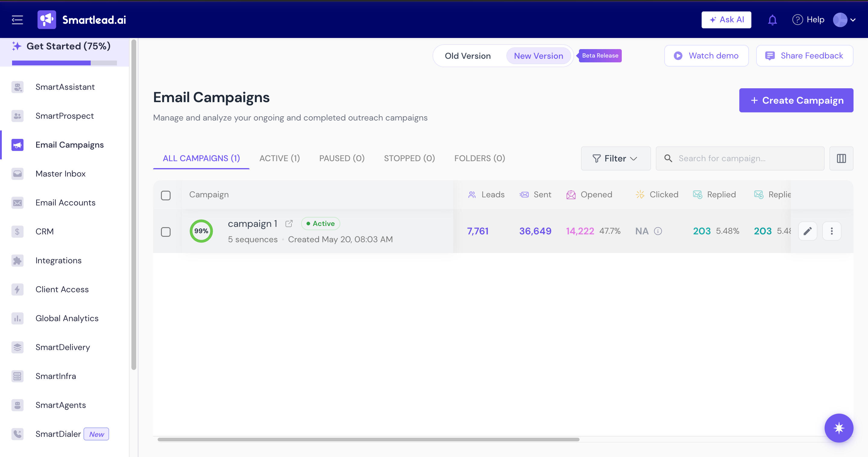Image resolution: width=868 pixels, height=457 pixels.
Task: Toggle the column layout icon beside search
Action: (x=841, y=158)
